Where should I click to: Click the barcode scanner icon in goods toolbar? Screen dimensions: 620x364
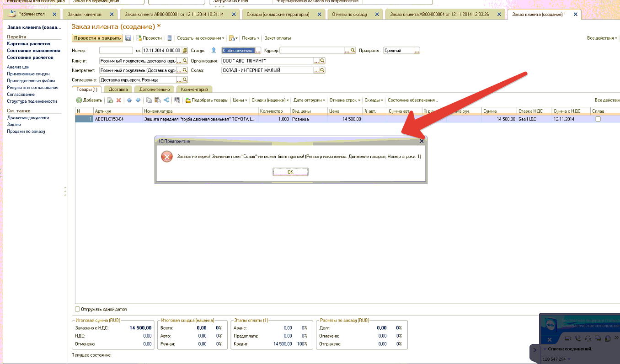coord(177,100)
